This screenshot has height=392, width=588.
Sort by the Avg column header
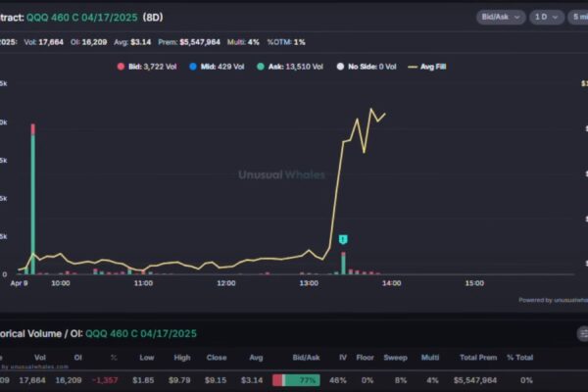(x=256, y=358)
